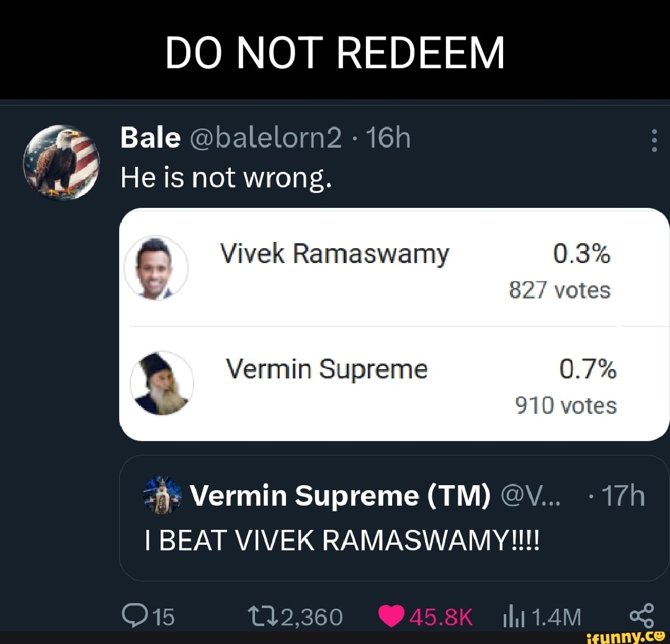The image size is (670, 644).
Task: Click the Vermin Supreme (TM) name in quote
Action: 340,496
